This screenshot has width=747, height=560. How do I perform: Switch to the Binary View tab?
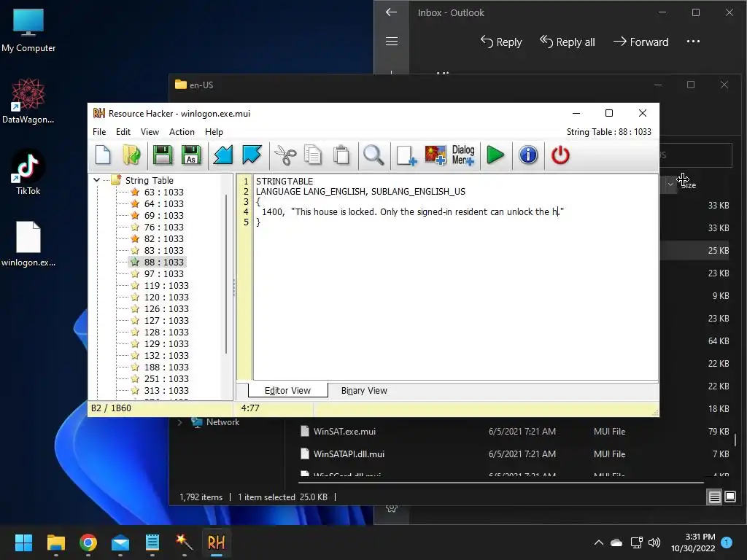364,391
